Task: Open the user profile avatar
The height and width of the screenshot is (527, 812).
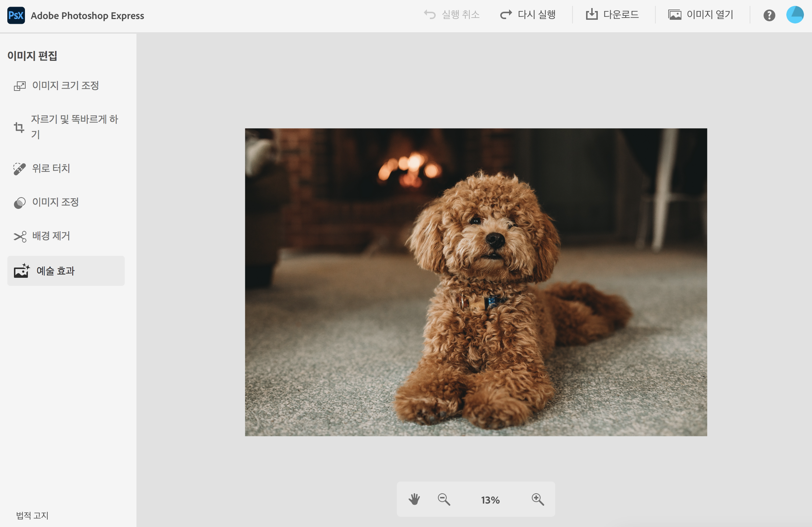Action: pyautogui.click(x=795, y=15)
